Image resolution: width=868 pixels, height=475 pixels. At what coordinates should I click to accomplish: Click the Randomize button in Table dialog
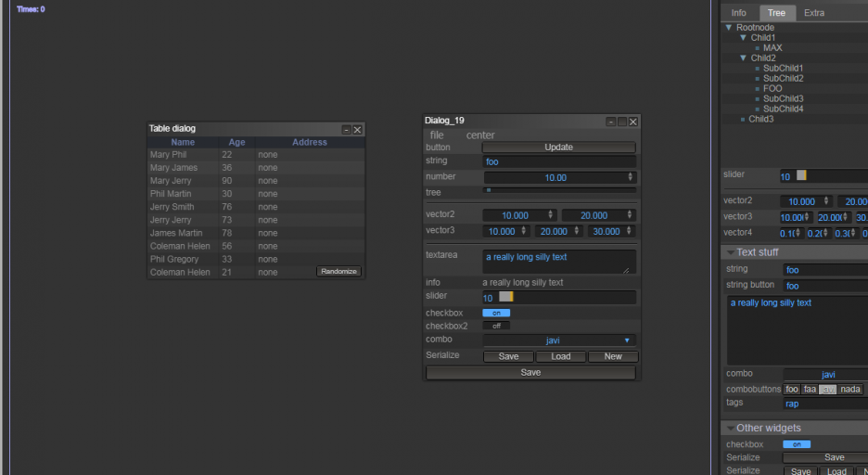pos(338,271)
